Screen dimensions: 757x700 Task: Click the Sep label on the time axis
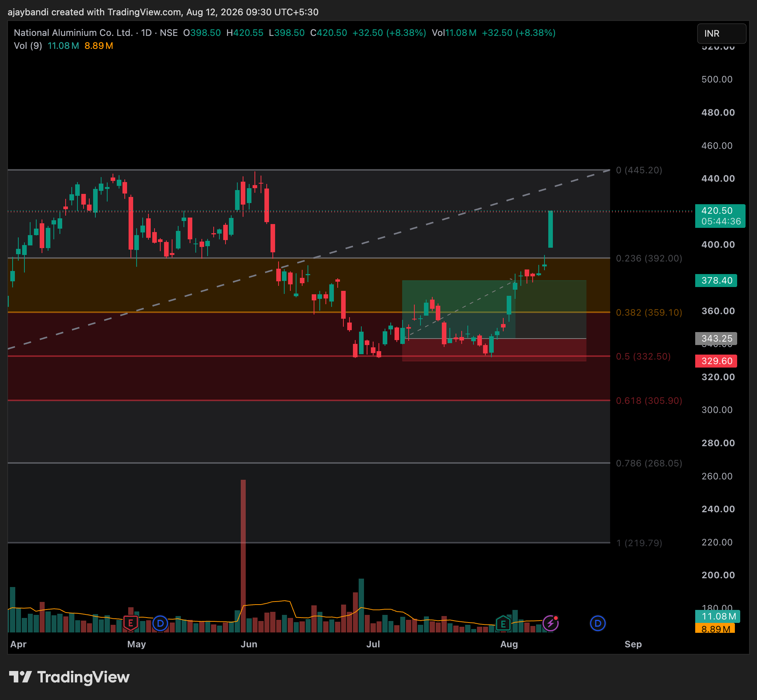point(633,644)
